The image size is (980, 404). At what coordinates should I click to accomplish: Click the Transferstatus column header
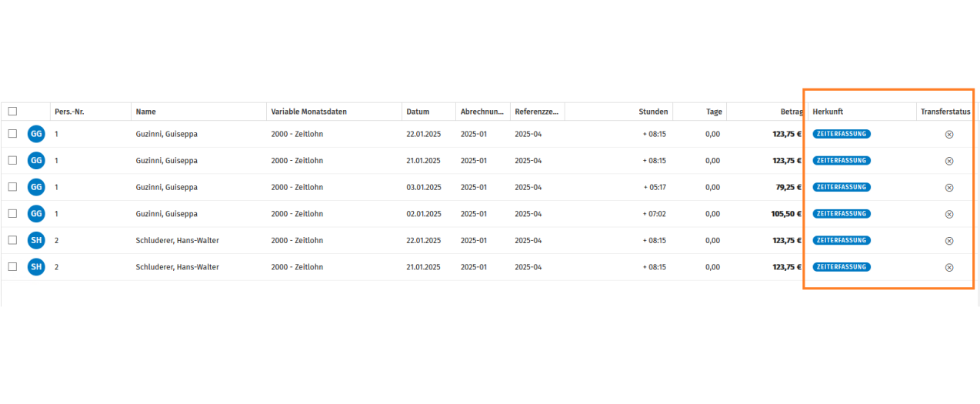[x=945, y=112]
